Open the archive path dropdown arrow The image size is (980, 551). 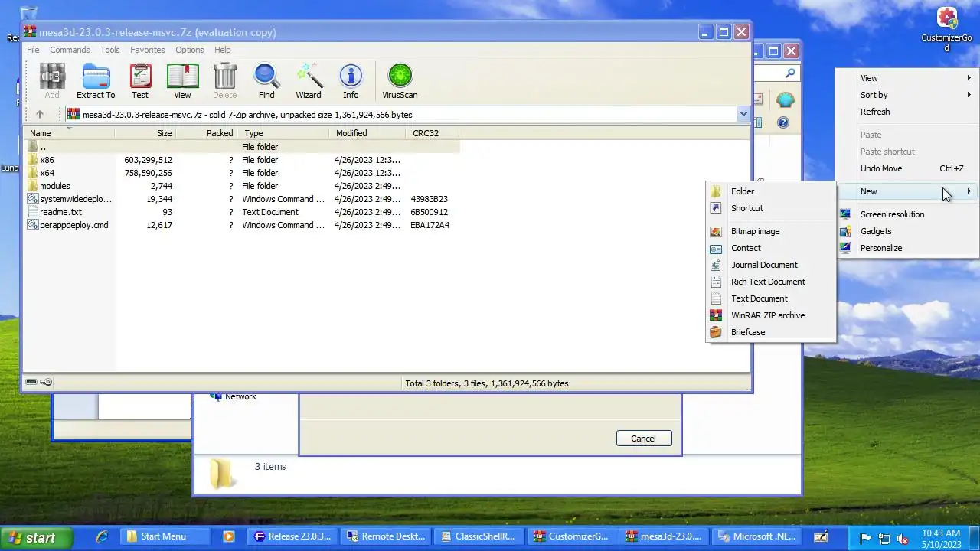tap(743, 114)
